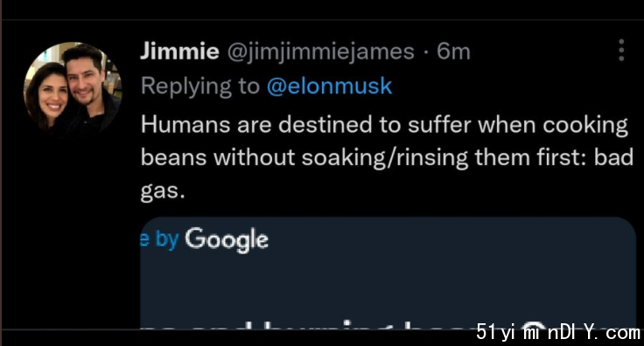The width and height of the screenshot is (644, 346).
Task: Open the three-dot More options menu
Action: coord(621,51)
